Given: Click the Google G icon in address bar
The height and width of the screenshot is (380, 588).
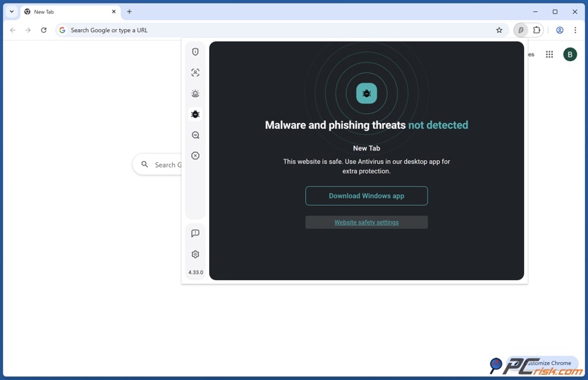Looking at the screenshot, I should (x=63, y=30).
